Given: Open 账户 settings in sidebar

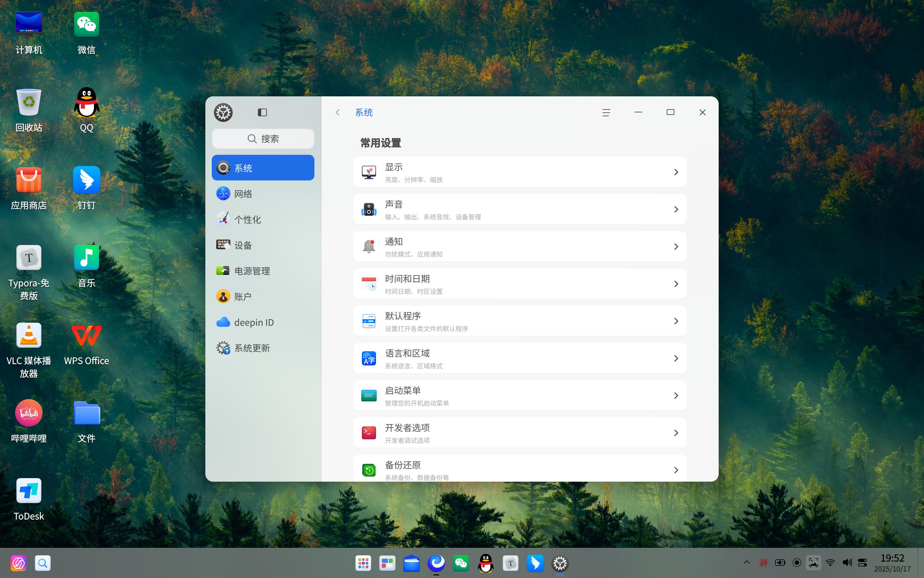Looking at the screenshot, I should point(263,296).
